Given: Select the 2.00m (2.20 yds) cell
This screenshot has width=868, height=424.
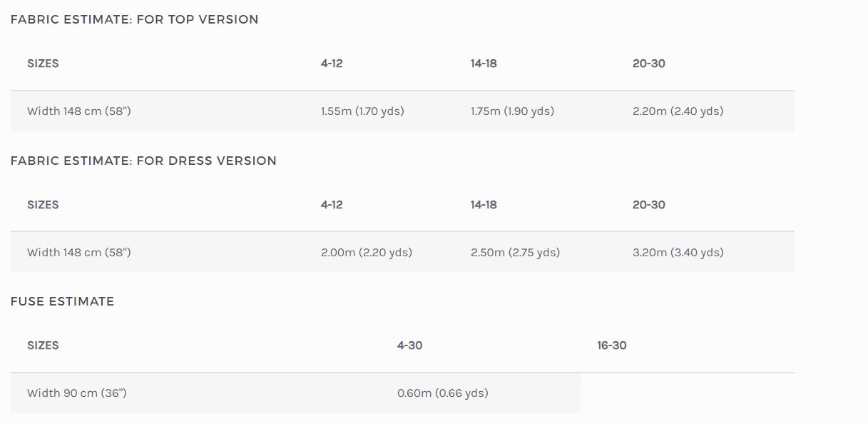Looking at the screenshot, I should (367, 253).
